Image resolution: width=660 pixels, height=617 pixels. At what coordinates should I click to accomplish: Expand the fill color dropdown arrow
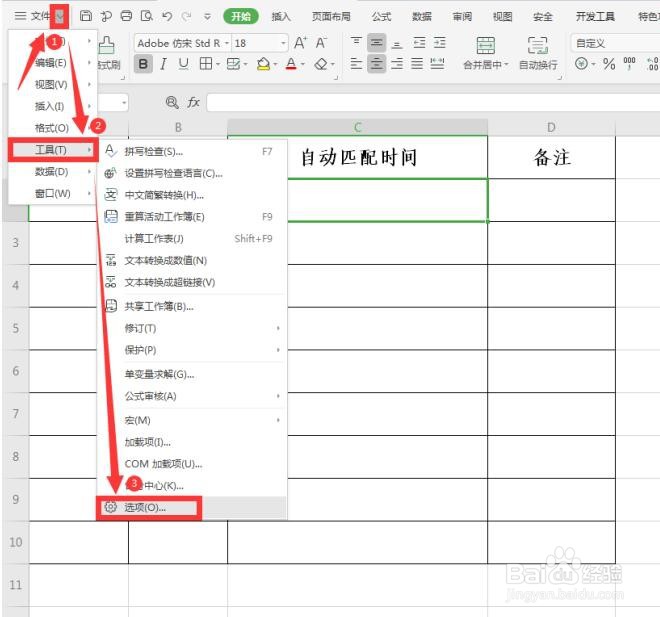coord(275,64)
